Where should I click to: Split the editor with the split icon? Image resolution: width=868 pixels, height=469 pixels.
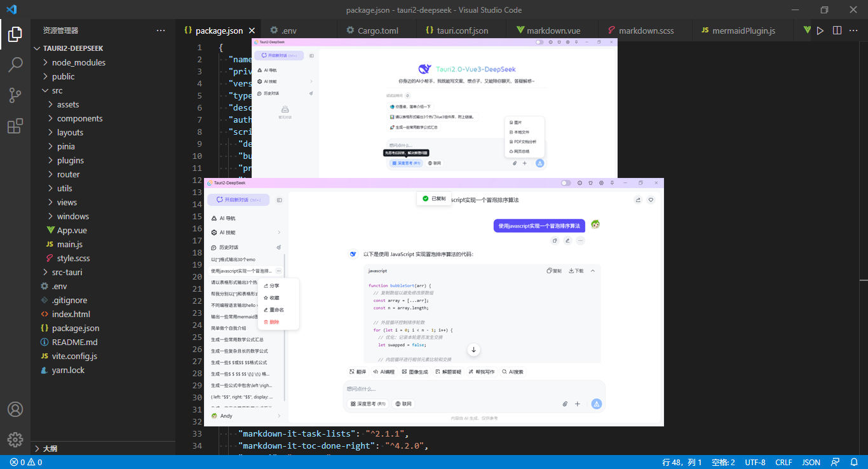pos(837,31)
